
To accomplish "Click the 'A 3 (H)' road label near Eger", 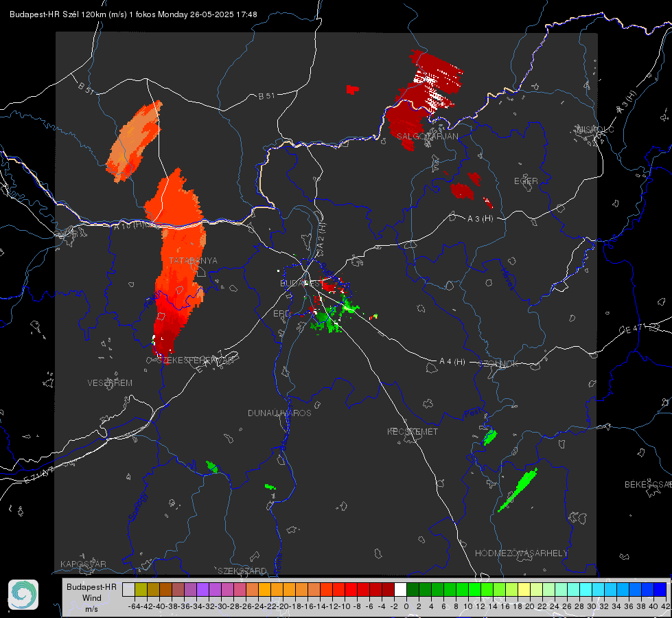I will point(480,219).
